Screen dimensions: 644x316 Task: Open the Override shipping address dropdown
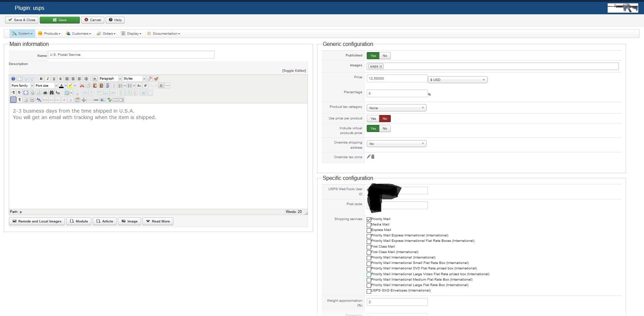396,144
